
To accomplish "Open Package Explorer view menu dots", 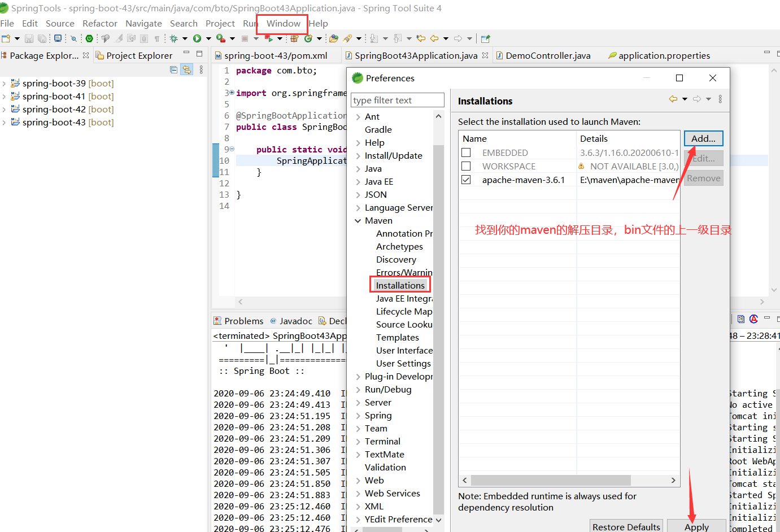I will click(201, 69).
